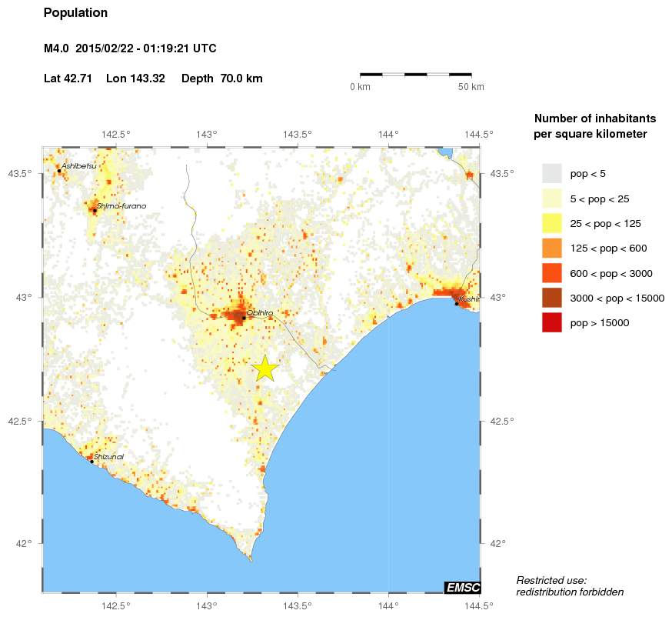Screen dimensions: 672x617
Task: Choose the 'pop > 15000' red swatch
Action: 551,322
